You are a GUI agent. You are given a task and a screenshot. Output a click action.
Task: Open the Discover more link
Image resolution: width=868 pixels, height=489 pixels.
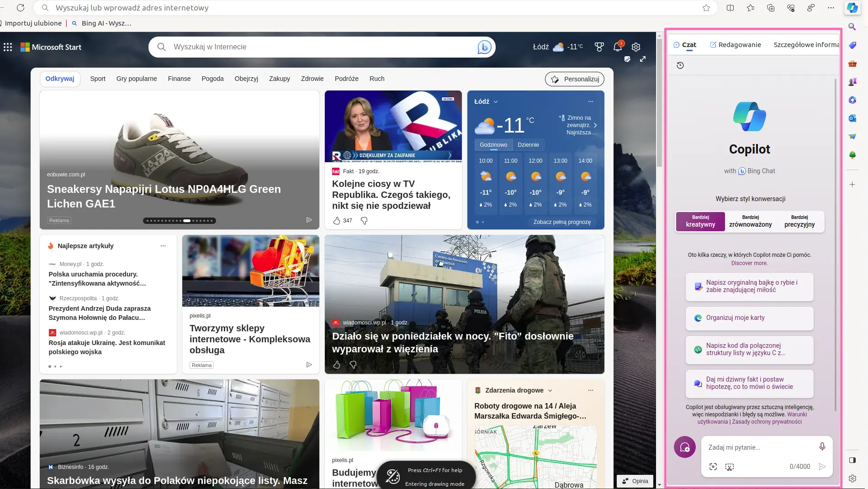pos(749,263)
